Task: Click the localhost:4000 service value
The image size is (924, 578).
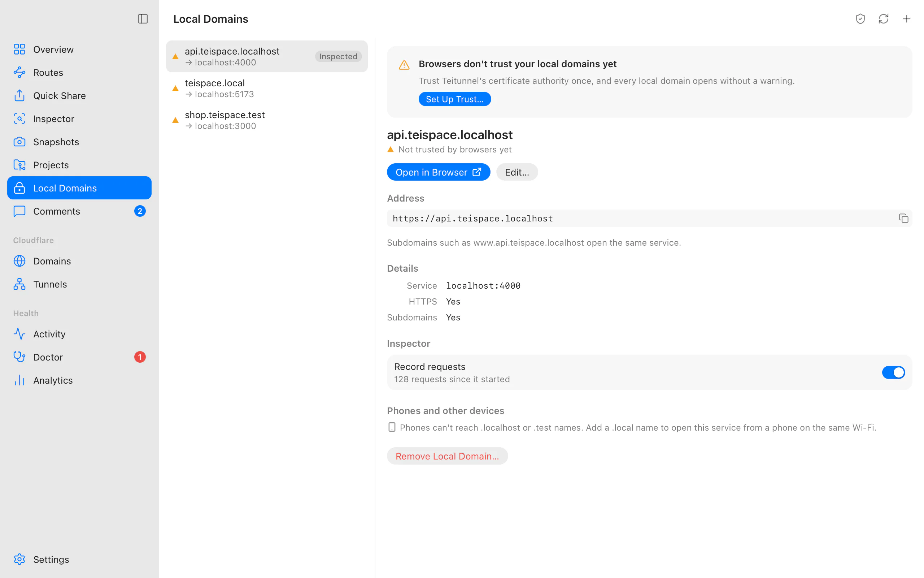Action: point(483,285)
